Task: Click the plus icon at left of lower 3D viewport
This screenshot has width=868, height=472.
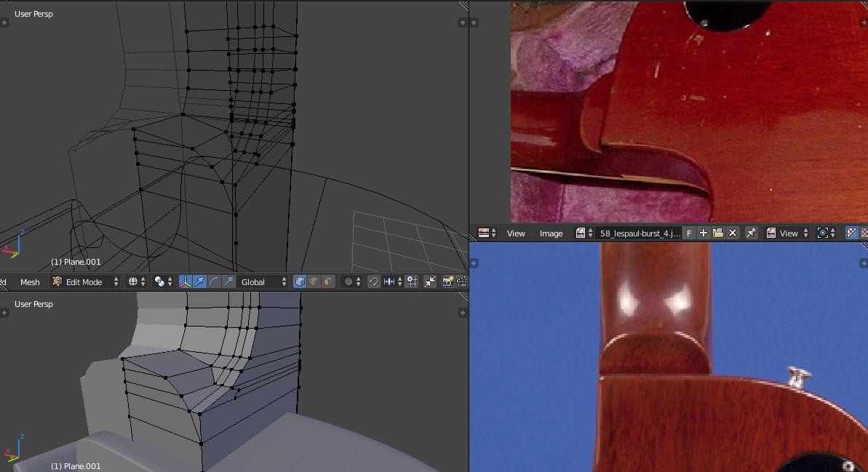Action: click(4, 313)
